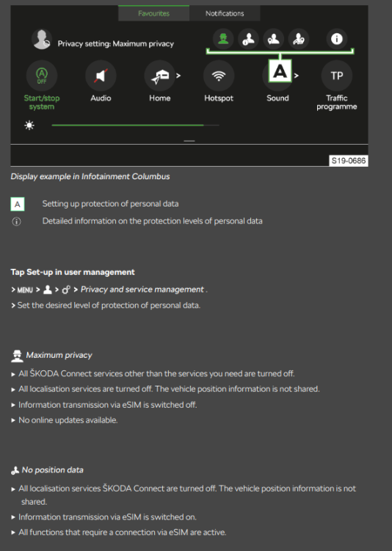Adjust the green brightness slider bar

point(135,125)
